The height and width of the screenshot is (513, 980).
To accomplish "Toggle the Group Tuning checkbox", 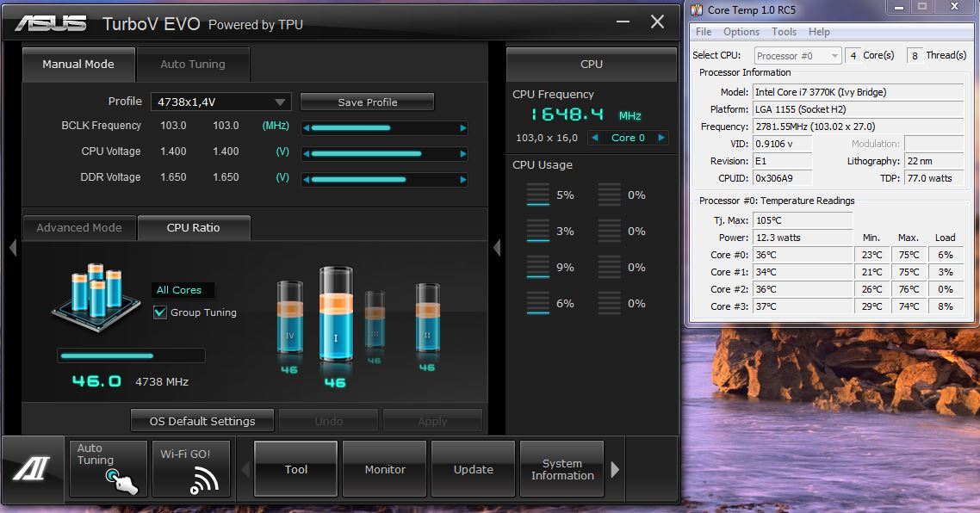I will click(x=160, y=312).
